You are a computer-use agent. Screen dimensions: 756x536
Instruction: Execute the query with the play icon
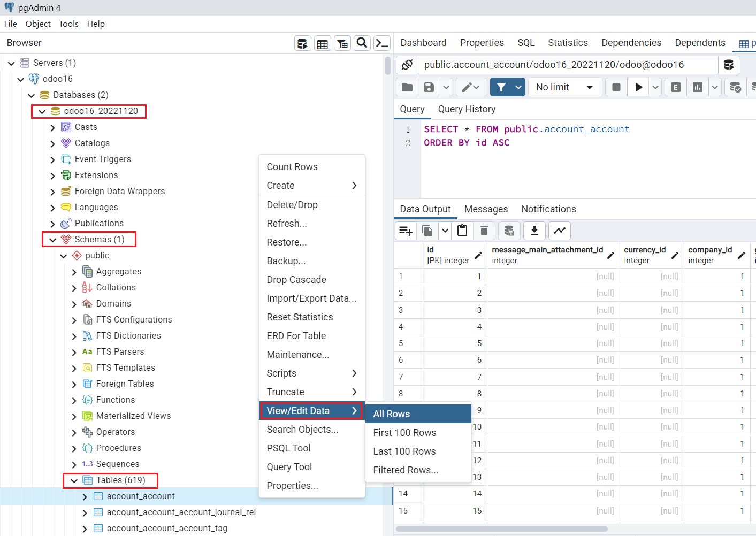click(x=638, y=87)
